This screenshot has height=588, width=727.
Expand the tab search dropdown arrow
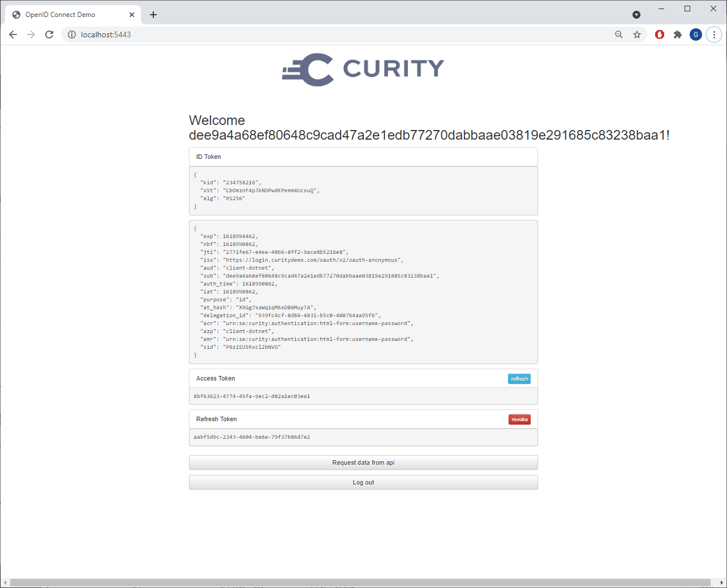point(636,15)
